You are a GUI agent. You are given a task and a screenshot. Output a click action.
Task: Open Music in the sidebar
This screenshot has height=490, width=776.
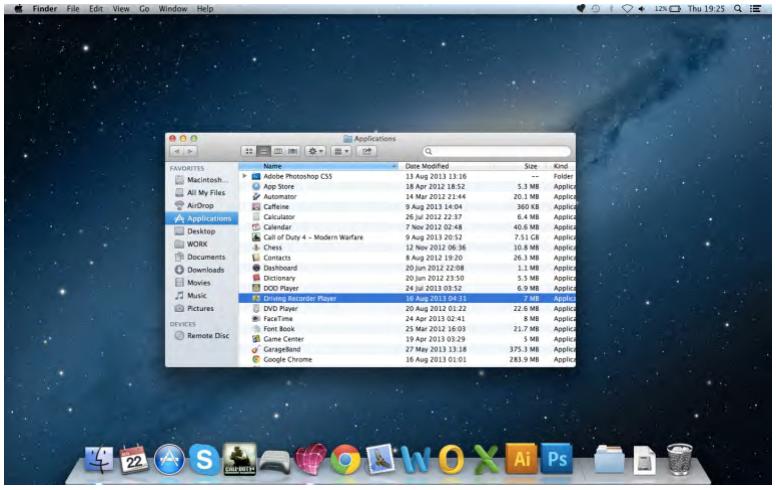point(201,296)
